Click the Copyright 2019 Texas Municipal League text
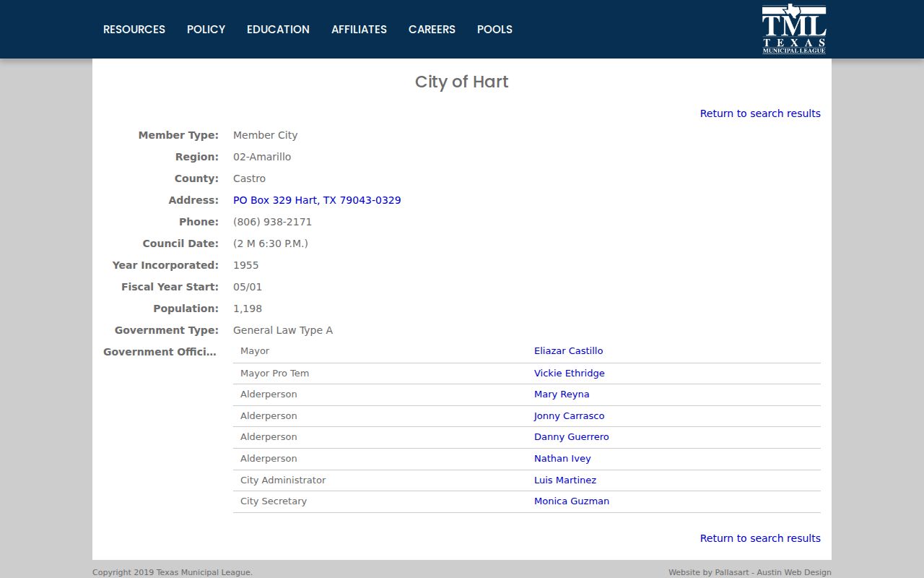Screen dimensions: 924x578 coord(173,572)
